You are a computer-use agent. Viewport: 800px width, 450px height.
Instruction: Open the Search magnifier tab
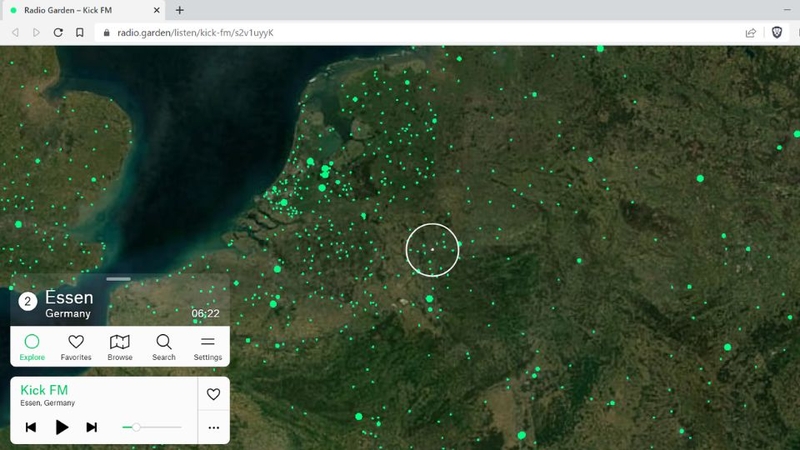[164, 347]
